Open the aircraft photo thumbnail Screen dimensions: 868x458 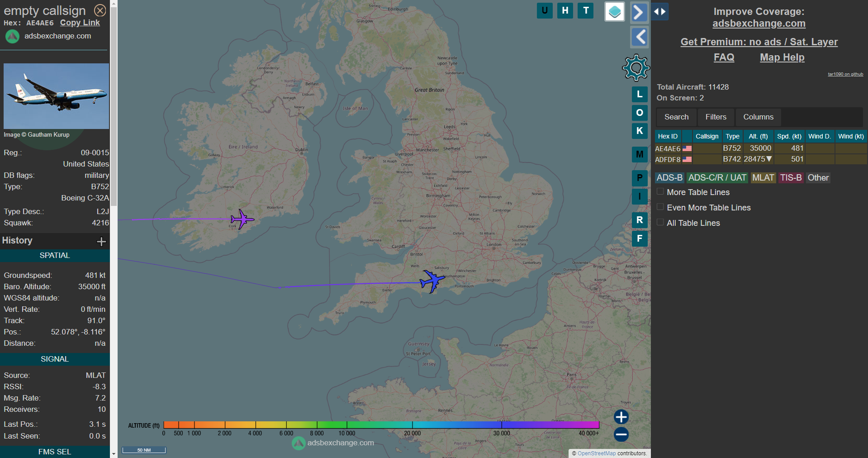coord(57,96)
